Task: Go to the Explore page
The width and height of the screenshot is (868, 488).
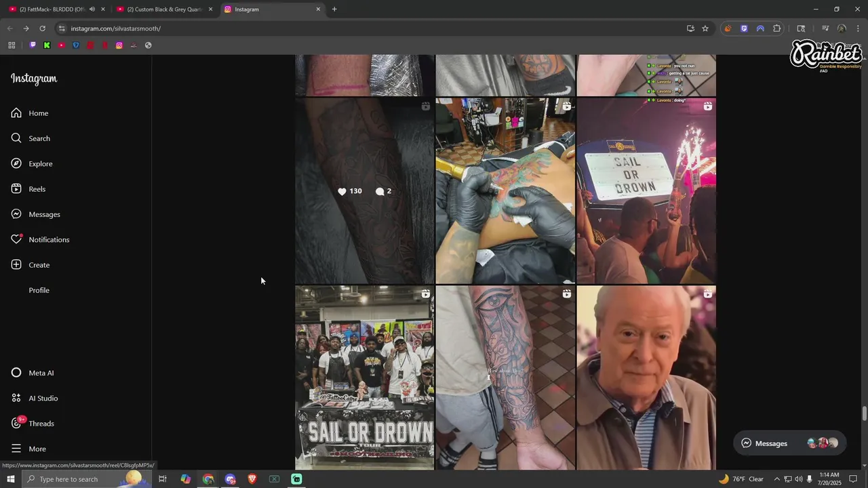Action: [31, 163]
